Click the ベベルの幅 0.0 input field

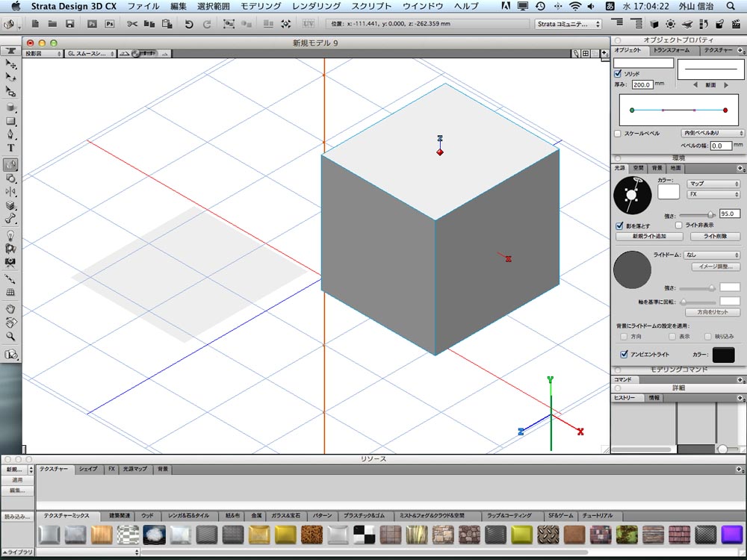tap(721, 146)
